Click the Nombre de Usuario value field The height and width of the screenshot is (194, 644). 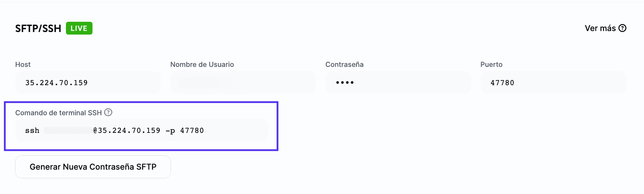[243, 83]
